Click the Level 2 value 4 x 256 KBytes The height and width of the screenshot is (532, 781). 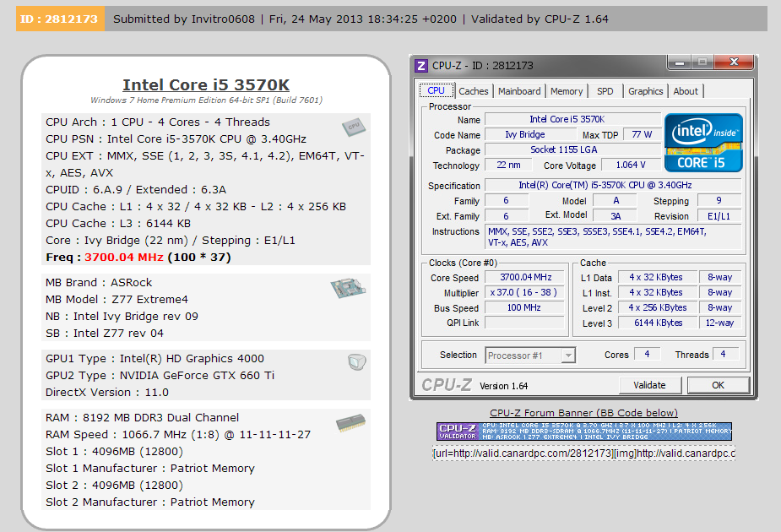(657, 307)
